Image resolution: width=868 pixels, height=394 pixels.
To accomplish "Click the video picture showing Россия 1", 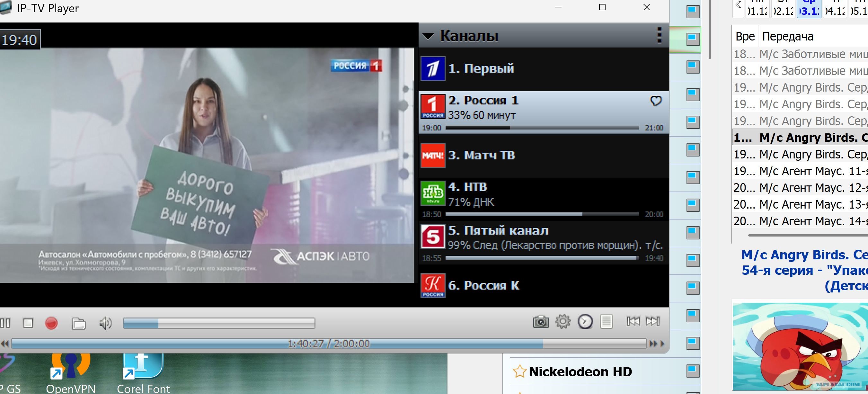I will (x=207, y=165).
